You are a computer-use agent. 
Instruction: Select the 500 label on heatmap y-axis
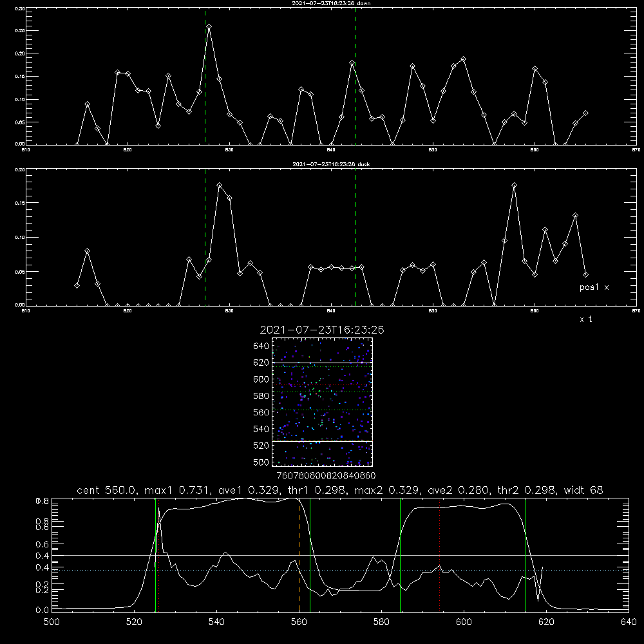click(261, 462)
